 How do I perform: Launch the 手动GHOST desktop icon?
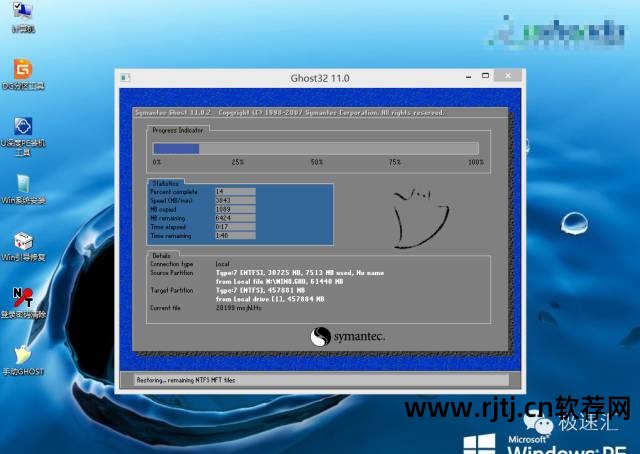(23, 360)
